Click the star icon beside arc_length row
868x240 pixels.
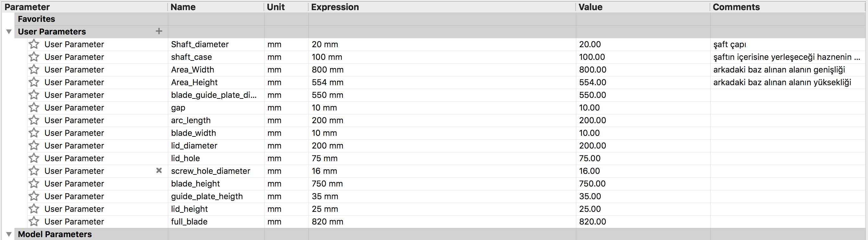pos(34,120)
